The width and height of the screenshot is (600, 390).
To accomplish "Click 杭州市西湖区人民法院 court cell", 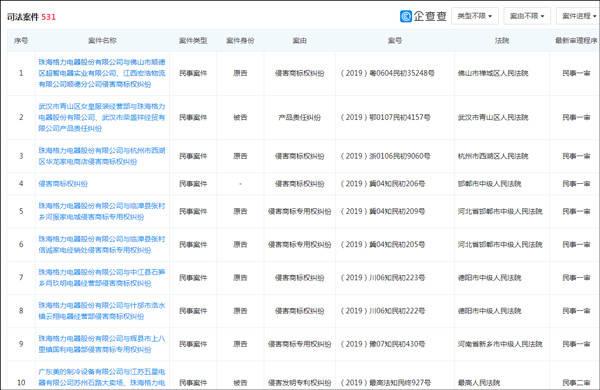I will coord(493,156).
